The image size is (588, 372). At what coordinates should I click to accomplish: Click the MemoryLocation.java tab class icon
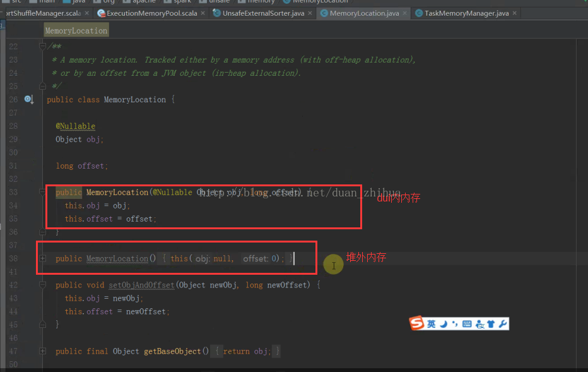coord(324,13)
